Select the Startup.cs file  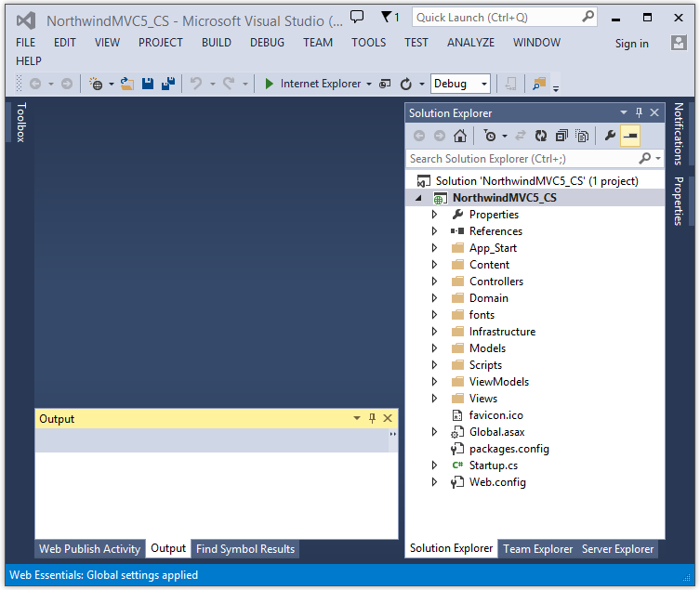pyautogui.click(x=494, y=465)
